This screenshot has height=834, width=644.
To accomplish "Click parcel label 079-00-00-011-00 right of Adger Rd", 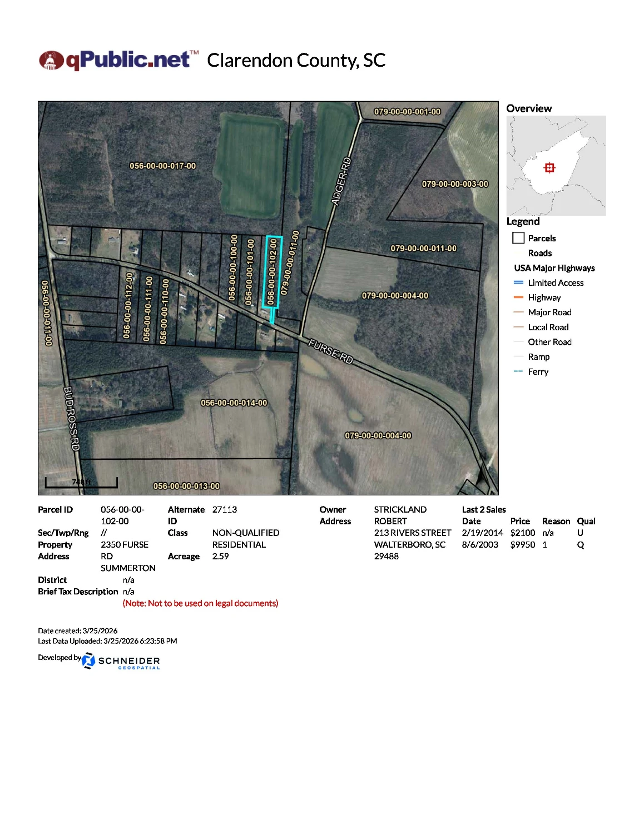I will click(x=423, y=249).
